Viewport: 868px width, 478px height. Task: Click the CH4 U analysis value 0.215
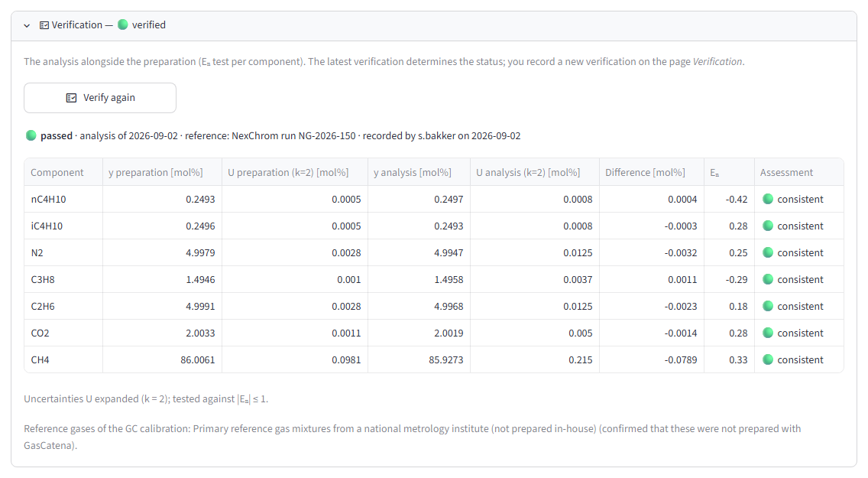[580, 360]
